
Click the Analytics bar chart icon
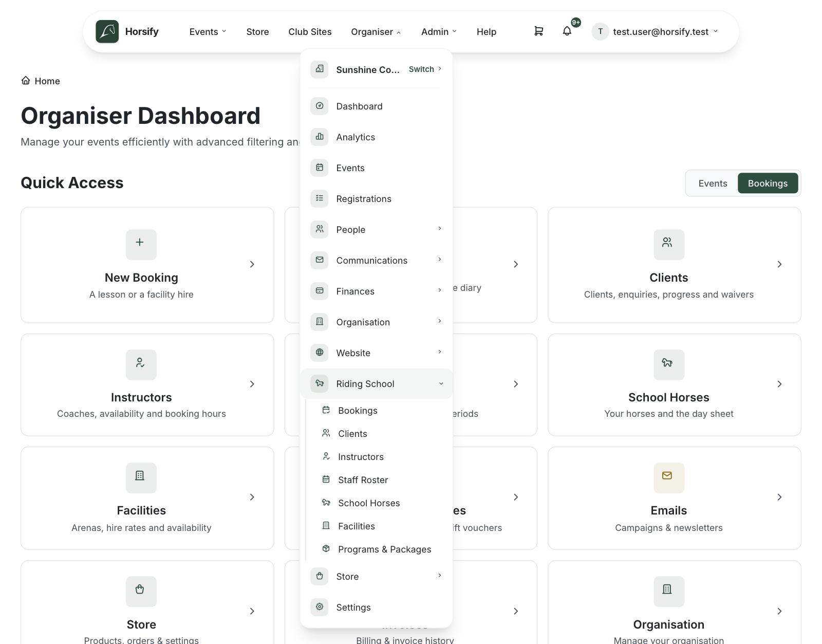pyautogui.click(x=320, y=137)
